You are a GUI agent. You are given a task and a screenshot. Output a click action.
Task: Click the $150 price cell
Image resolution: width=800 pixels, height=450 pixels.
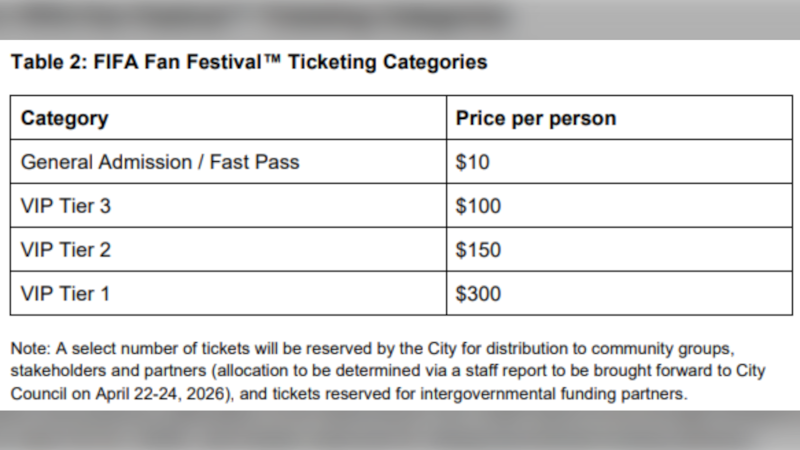(478, 250)
